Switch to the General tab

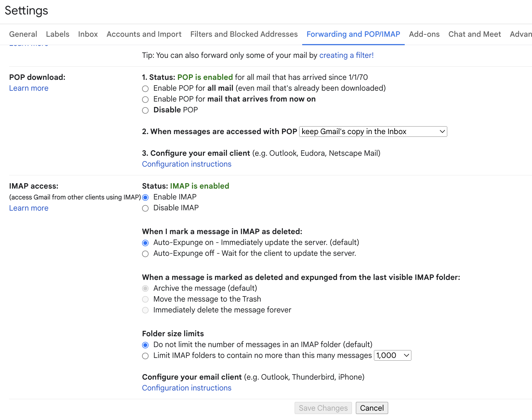(23, 34)
